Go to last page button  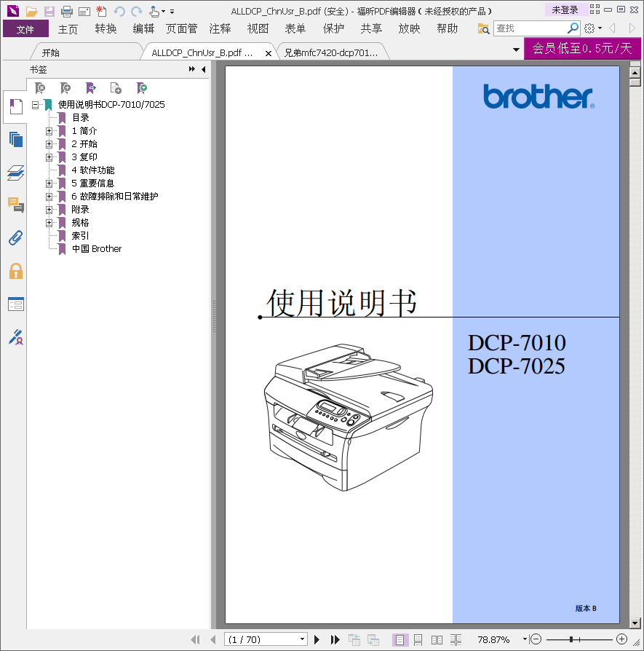tap(335, 640)
